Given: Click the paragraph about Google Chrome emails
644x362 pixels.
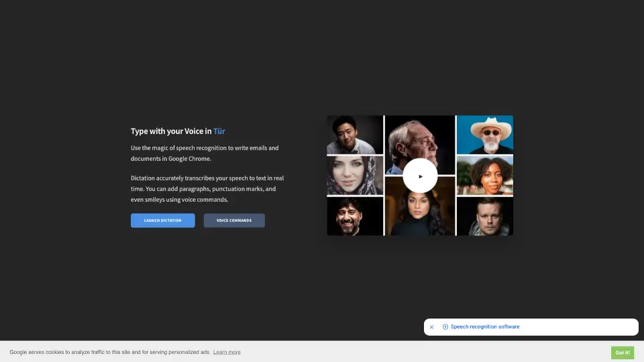Looking at the screenshot, I should click(x=204, y=153).
